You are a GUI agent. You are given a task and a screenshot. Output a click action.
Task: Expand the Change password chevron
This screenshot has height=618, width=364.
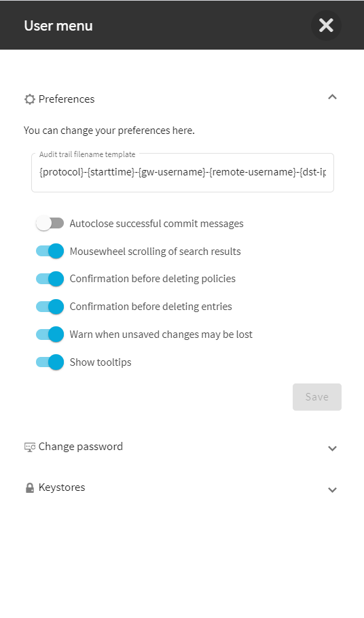pyautogui.click(x=332, y=449)
